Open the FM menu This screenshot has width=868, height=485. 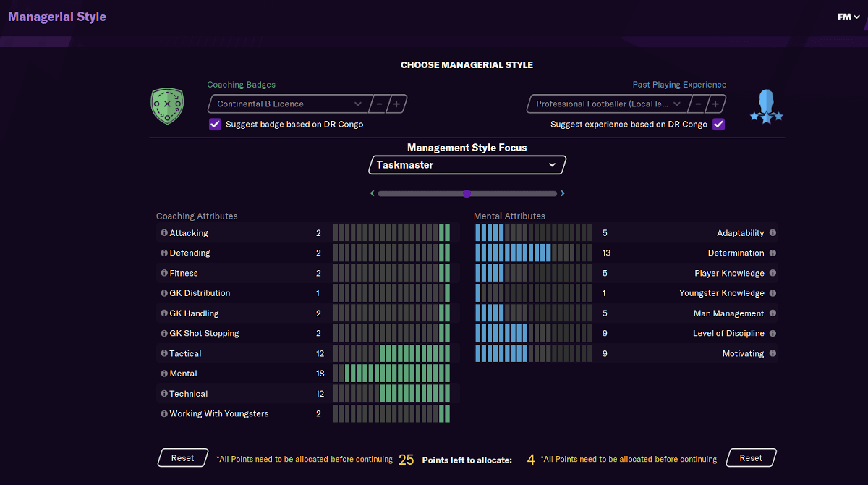tap(848, 17)
